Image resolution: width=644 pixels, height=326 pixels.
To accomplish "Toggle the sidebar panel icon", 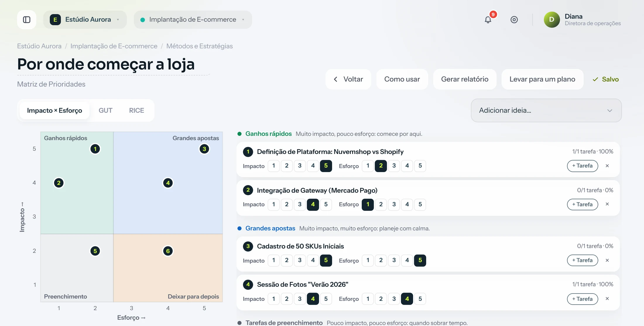I will pos(27,20).
